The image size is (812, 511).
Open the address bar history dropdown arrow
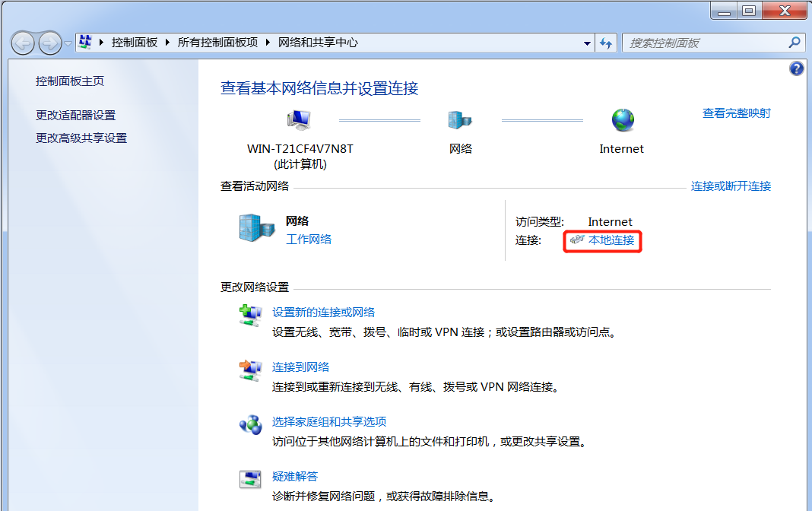[x=587, y=43]
